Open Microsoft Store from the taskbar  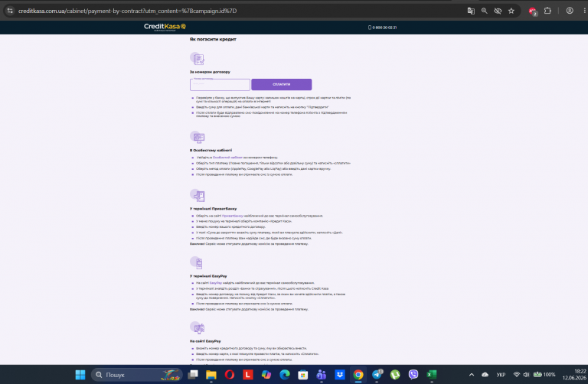pos(303,375)
